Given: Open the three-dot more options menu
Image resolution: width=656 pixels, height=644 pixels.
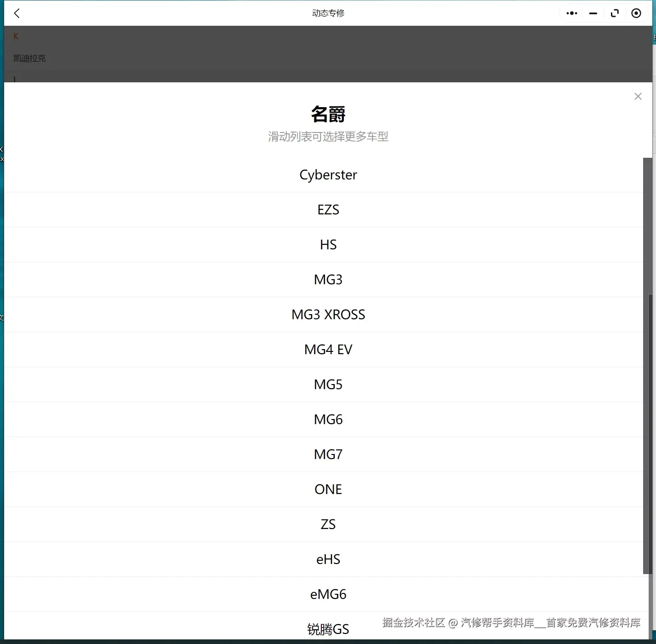Looking at the screenshot, I should pos(571,13).
